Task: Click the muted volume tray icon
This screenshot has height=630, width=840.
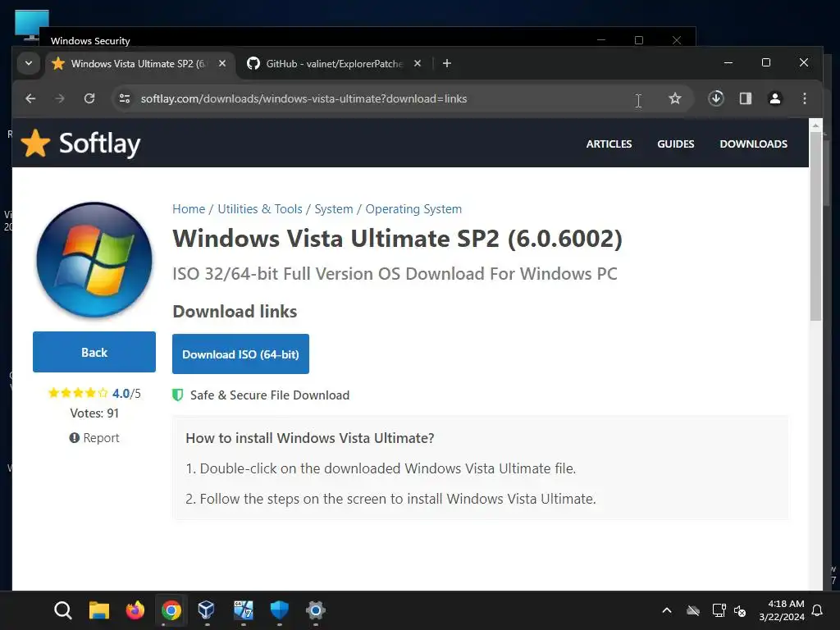Action: coord(741,610)
